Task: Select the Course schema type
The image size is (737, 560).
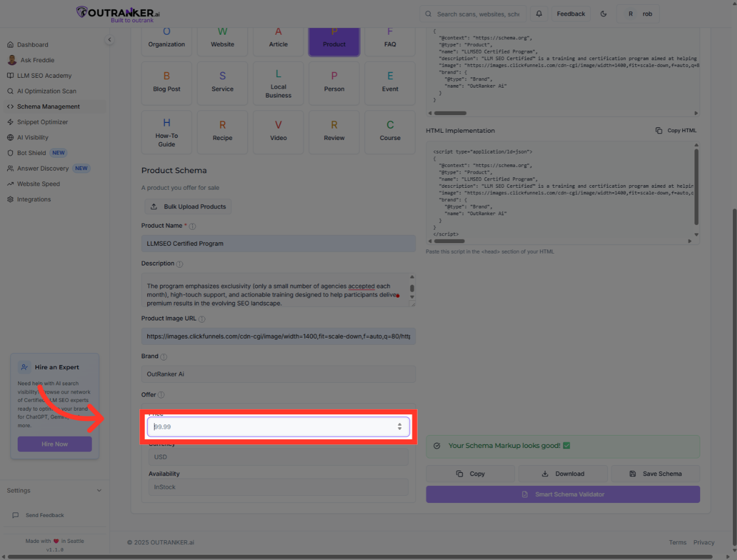Action: pyautogui.click(x=390, y=132)
